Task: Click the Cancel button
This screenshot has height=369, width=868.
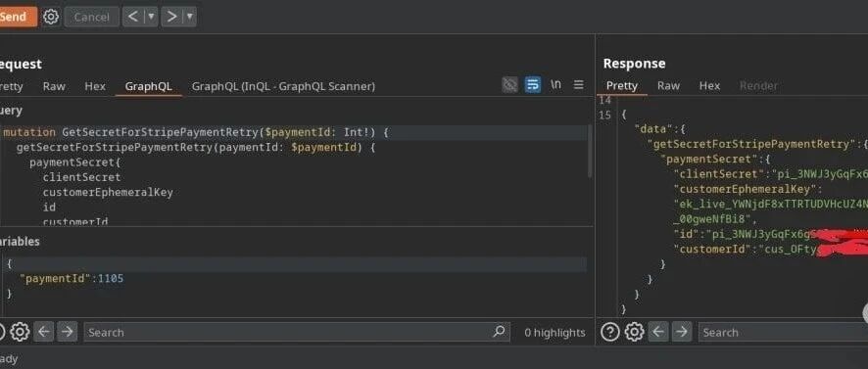Action: (91, 17)
